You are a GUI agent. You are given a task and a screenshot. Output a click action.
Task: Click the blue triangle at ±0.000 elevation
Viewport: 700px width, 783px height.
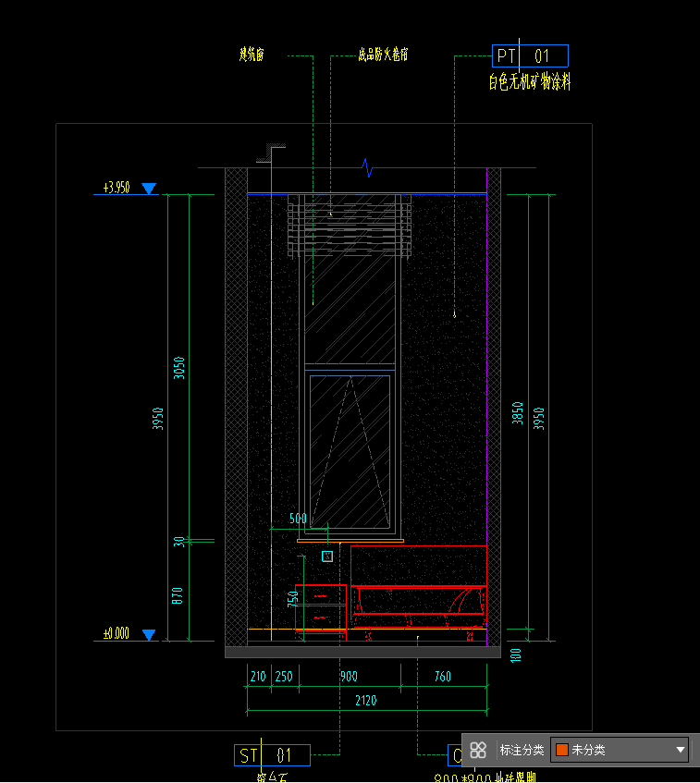tap(149, 635)
